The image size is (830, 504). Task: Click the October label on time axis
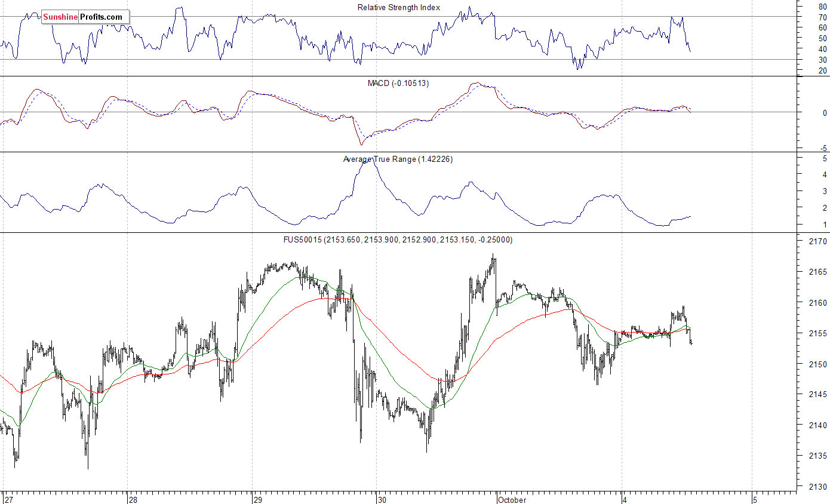pyautogui.click(x=512, y=499)
